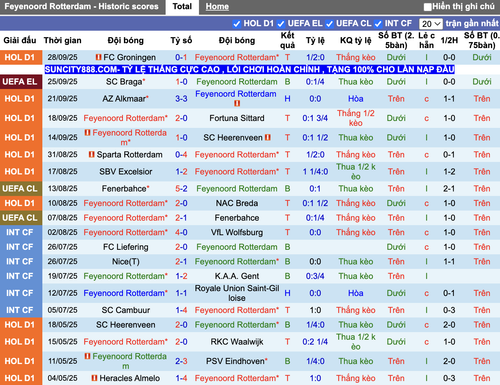Click the 0-4 score of Sparta Rotterdam match

pos(181,155)
